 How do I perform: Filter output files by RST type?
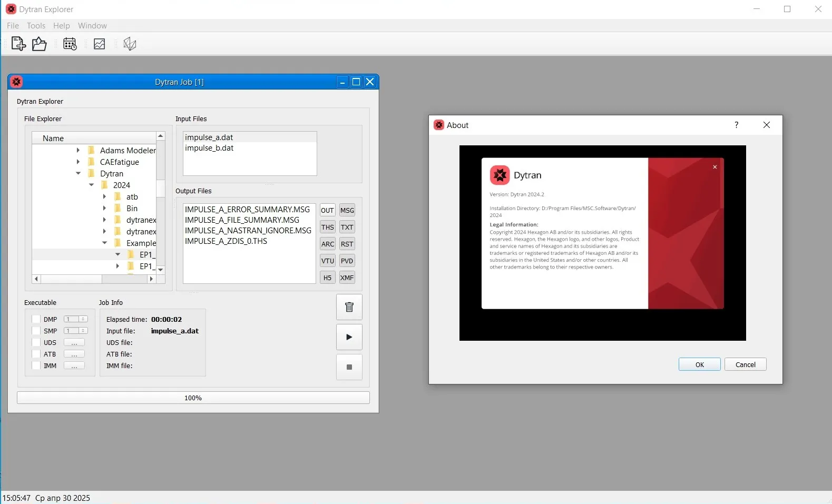coord(347,244)
